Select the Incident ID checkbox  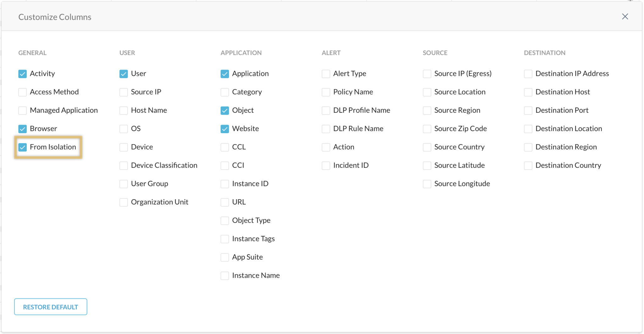pyautogui.click(x=326, y=166)
